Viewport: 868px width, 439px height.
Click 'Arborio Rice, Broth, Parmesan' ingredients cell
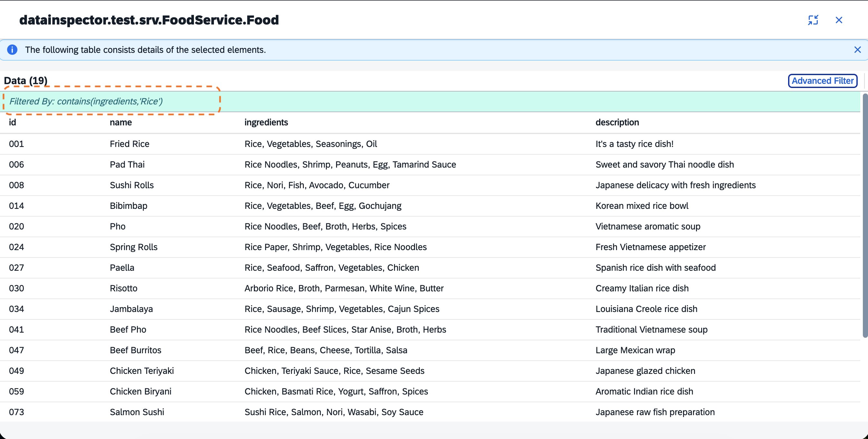[x=344, y=288]
